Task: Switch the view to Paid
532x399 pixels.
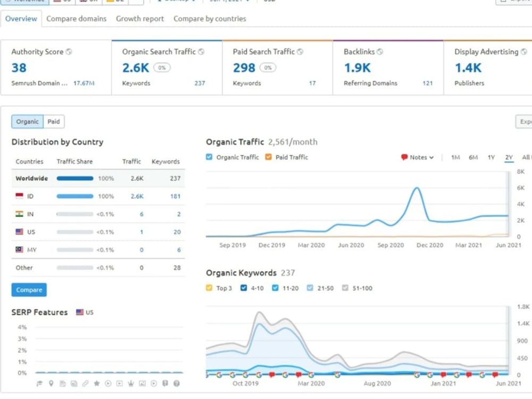Action: (54, 121)
